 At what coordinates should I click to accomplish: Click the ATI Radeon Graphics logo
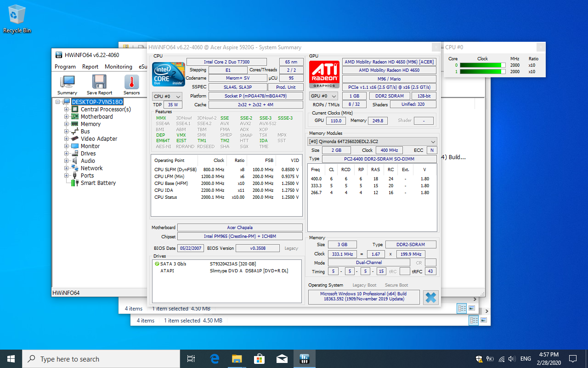324,75
